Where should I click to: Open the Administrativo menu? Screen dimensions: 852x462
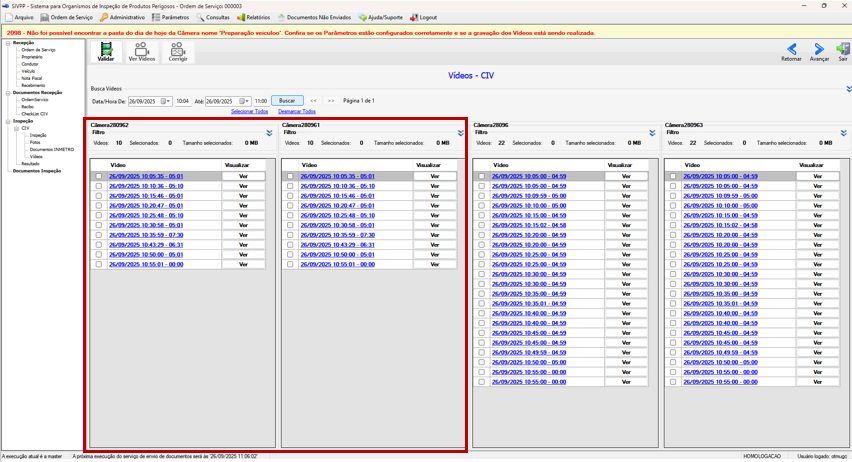[x=122, y=17]
